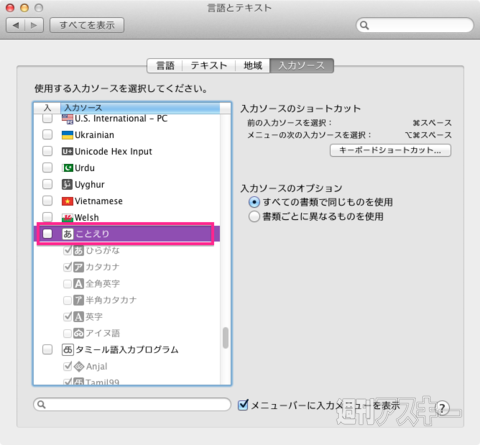480x445 pixels.
Task: Toggle the 全角英字 checkbox
Action: click(x=68, y=284)
